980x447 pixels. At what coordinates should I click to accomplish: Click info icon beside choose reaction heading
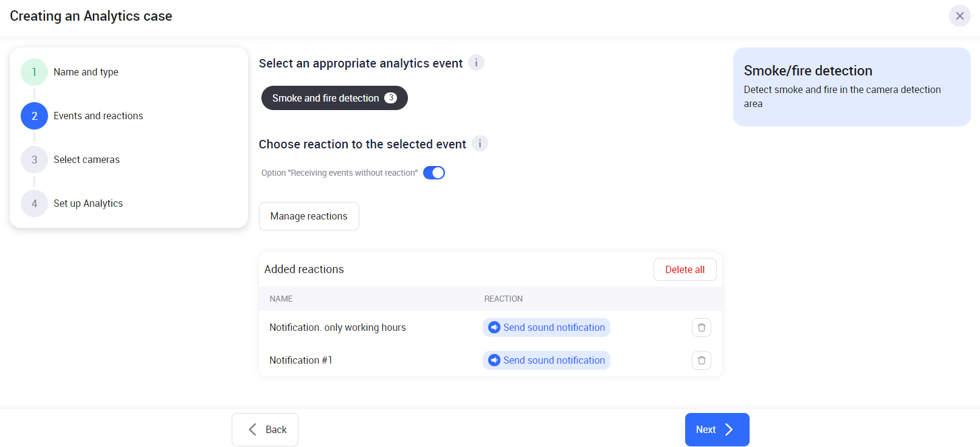pyautogui.click(x=480, y=144)
